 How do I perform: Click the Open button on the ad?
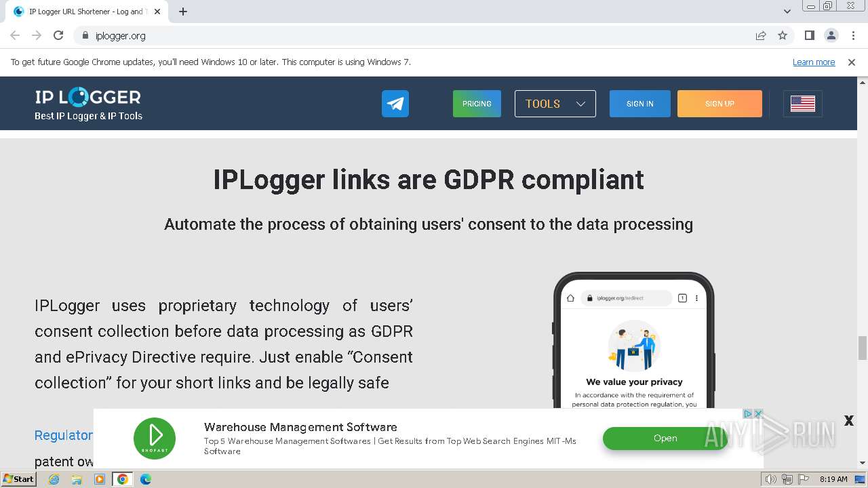tap(665, 438)
